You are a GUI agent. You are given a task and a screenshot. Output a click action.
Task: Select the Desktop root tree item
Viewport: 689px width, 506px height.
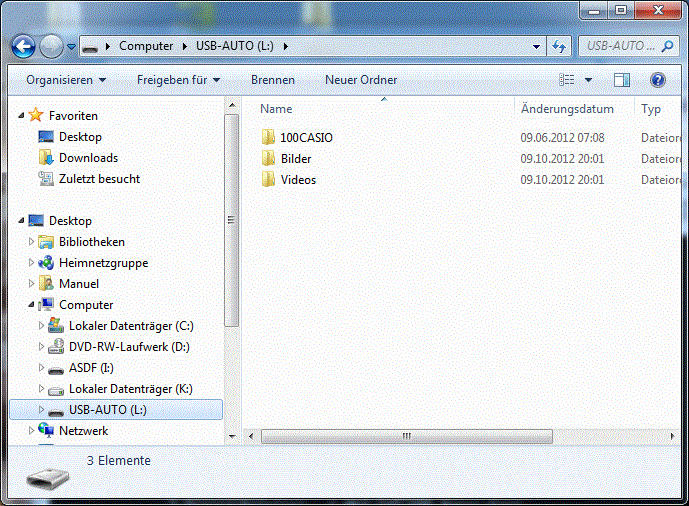point(70,220)
